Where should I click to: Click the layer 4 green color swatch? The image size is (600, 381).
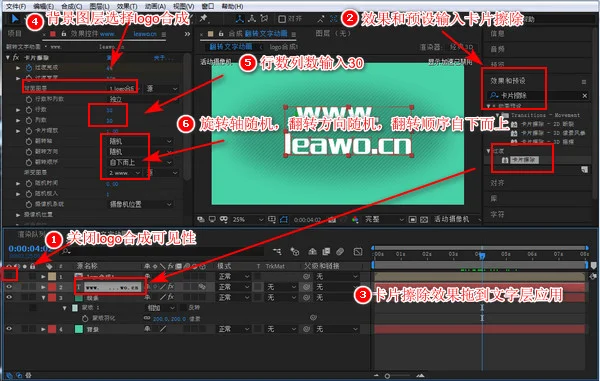coord(78,329)
